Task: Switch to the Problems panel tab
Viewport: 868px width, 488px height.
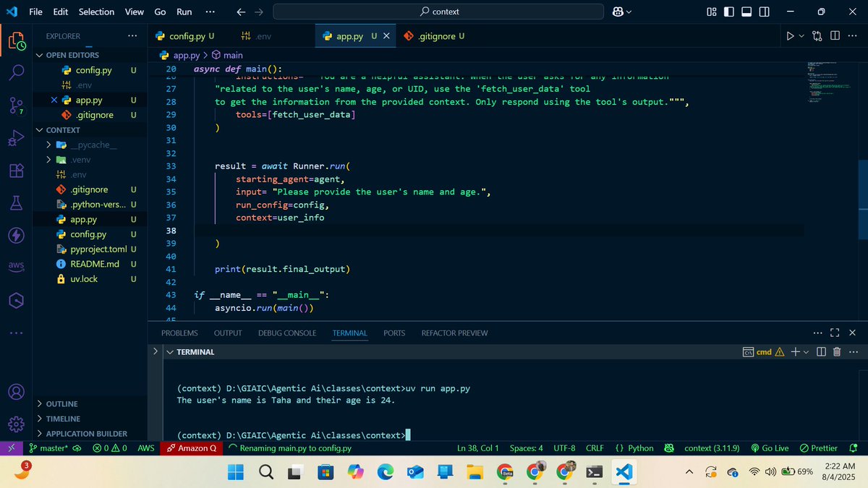Action: tap(179, 333)
